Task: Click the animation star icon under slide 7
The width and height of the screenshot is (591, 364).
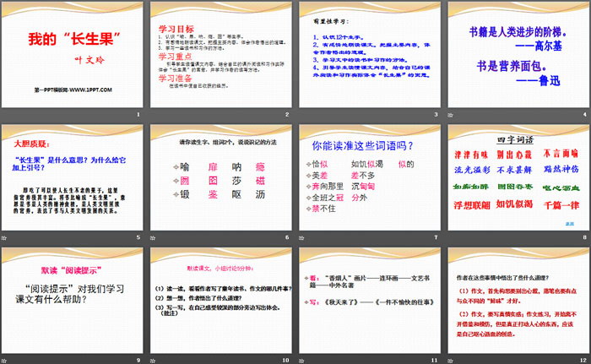Action: [x=301, y=237]
